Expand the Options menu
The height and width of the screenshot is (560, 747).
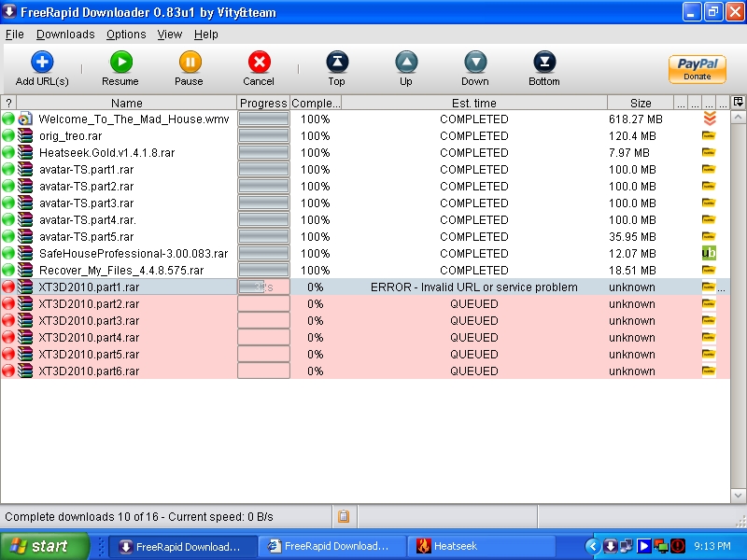pos(126,35)
